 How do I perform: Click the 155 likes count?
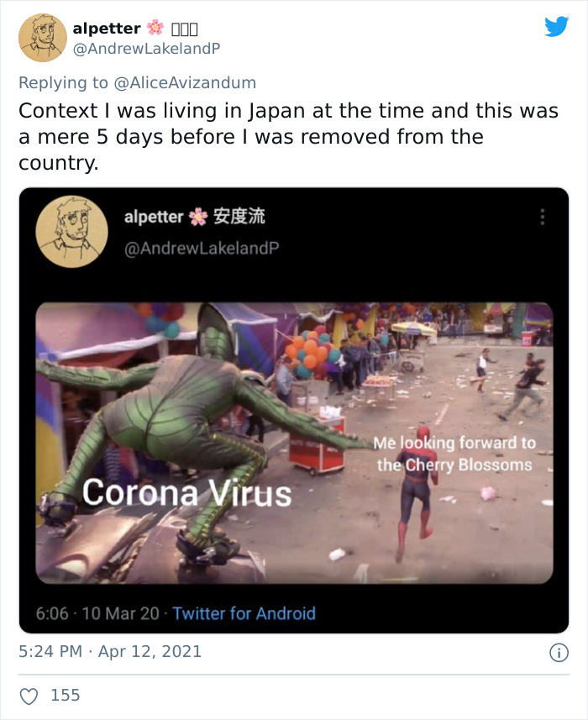coord(66,695)
